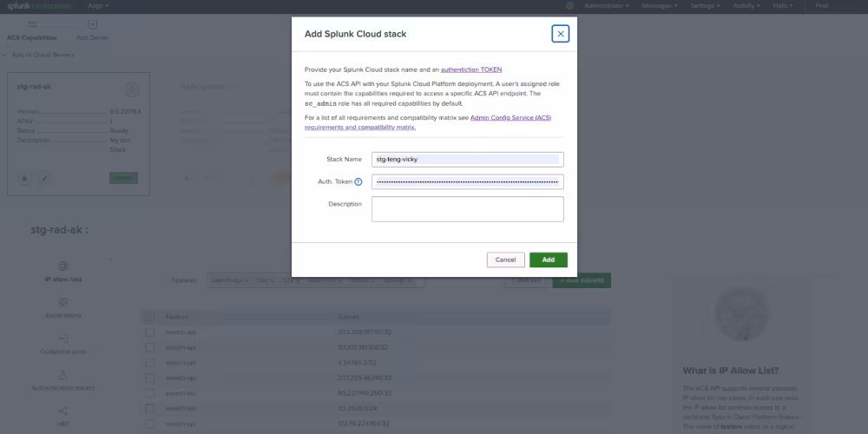The image size is (868, 434).
Task: Collapse the Splunk Cloud Servers section
Action: pyautogui.click(x=5, y=55)
